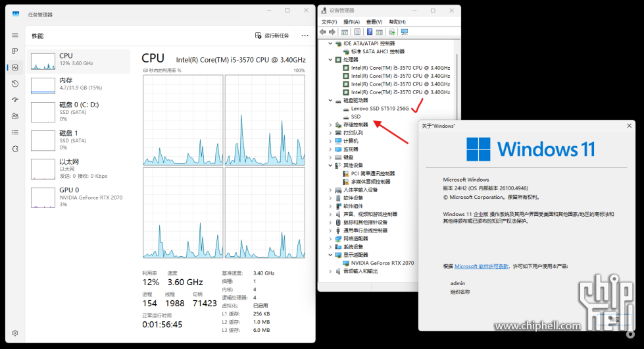Expand 键盘 node
The image size is (644, 349).
(330, 157)
